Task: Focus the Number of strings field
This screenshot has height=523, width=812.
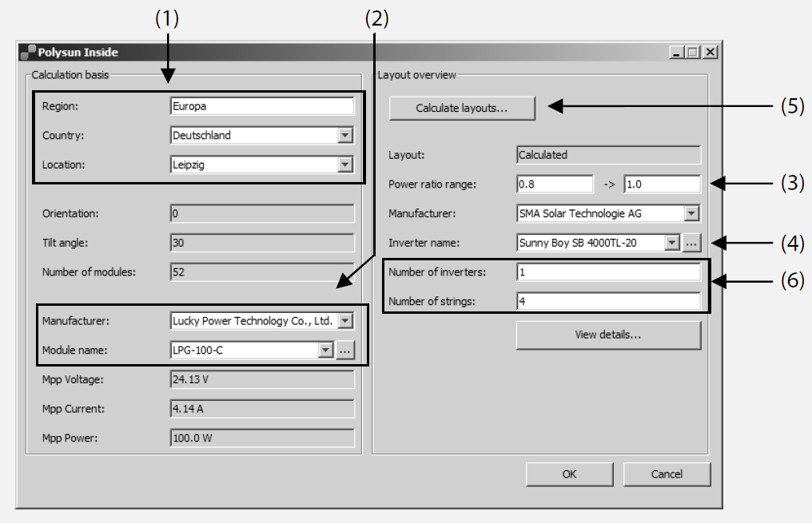Action: 608,302
